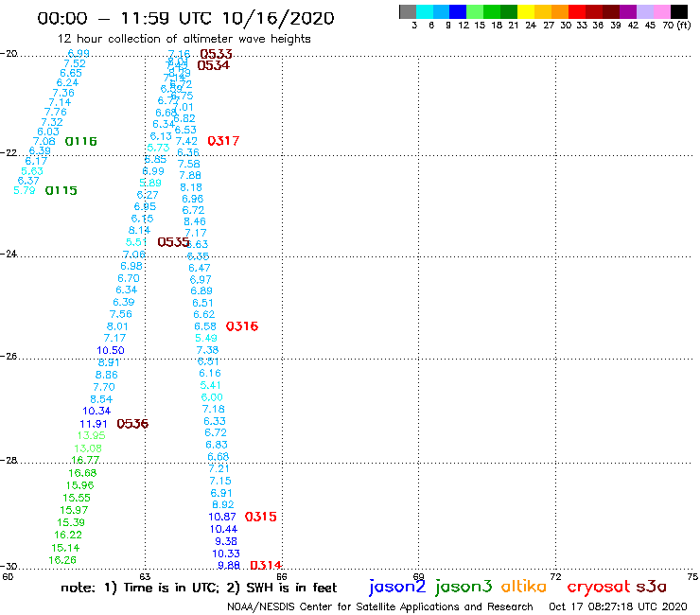This screenshot has height=615, width=700.
Task: Click the subtitle '12 hour collection of altimeter wave heights'
Action: click(184, 39)
